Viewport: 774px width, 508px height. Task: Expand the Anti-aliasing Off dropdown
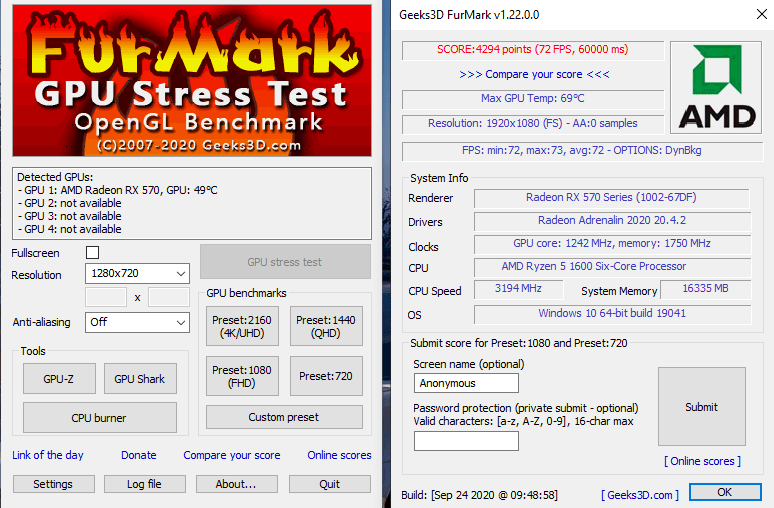137,322
